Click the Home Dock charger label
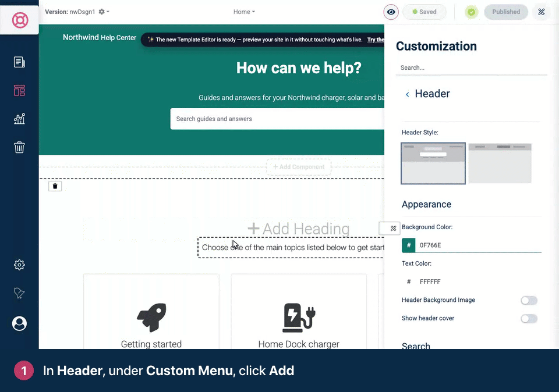 [299, 344]
